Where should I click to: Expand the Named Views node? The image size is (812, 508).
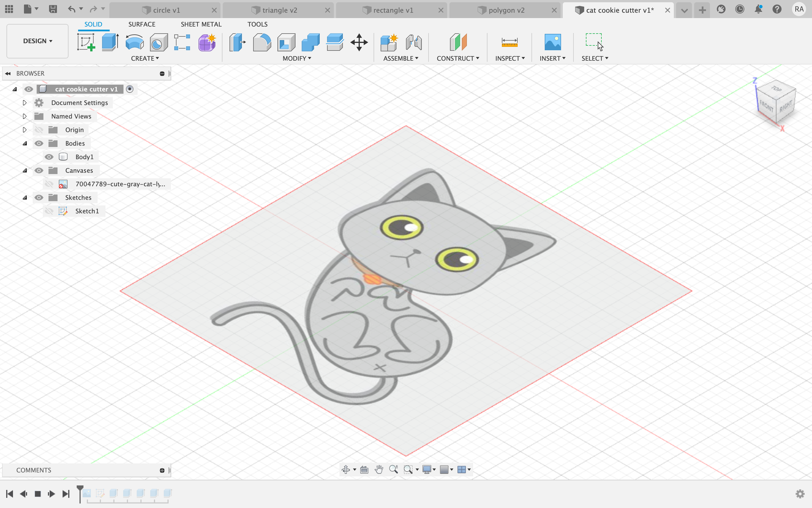pyautogui.click(x=25, y=116)
